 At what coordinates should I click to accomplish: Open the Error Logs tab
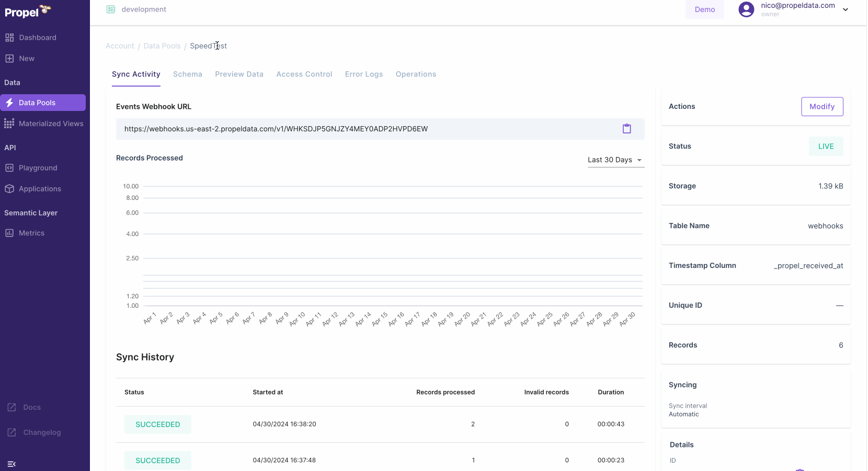(363, 74)
